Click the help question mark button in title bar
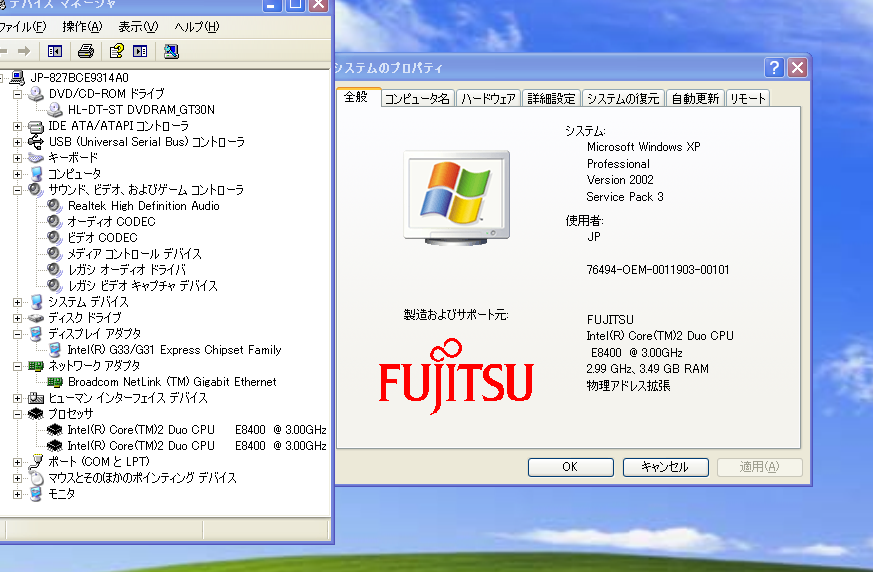The image size is (873, 572). tap(774, 68)
